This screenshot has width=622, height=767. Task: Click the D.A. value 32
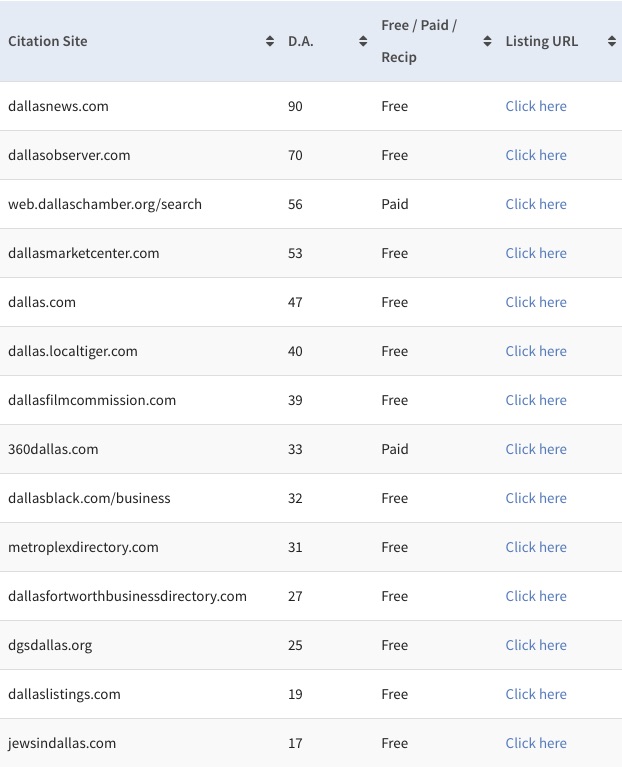[x=295, y=498]
